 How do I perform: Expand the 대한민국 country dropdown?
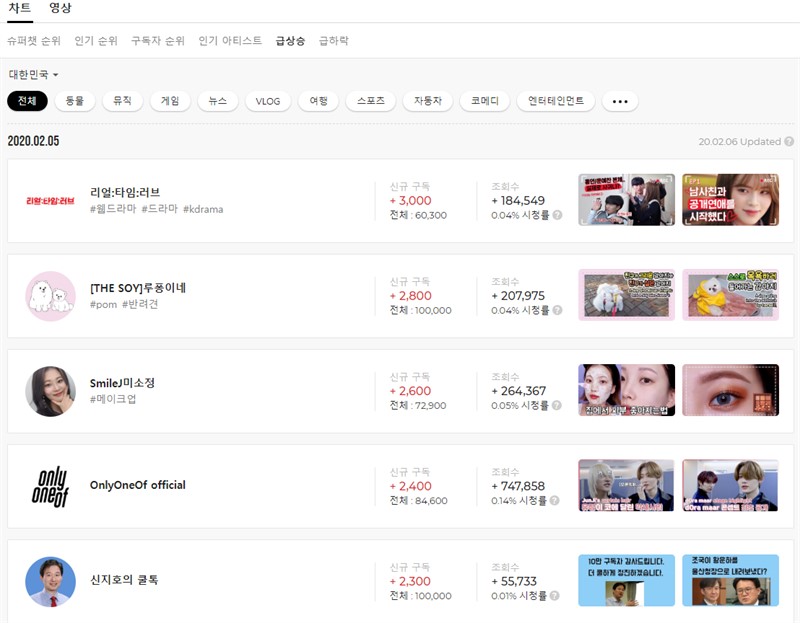click(x=34, y=75)
